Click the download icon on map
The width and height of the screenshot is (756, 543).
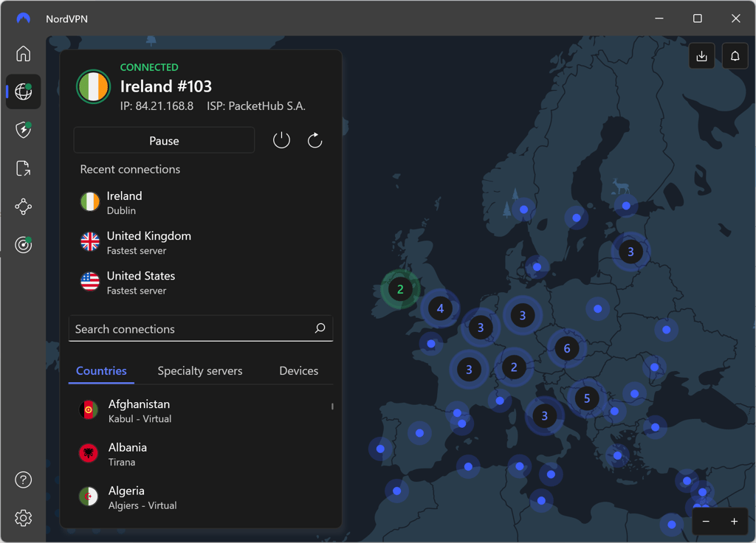coord(701,56)
